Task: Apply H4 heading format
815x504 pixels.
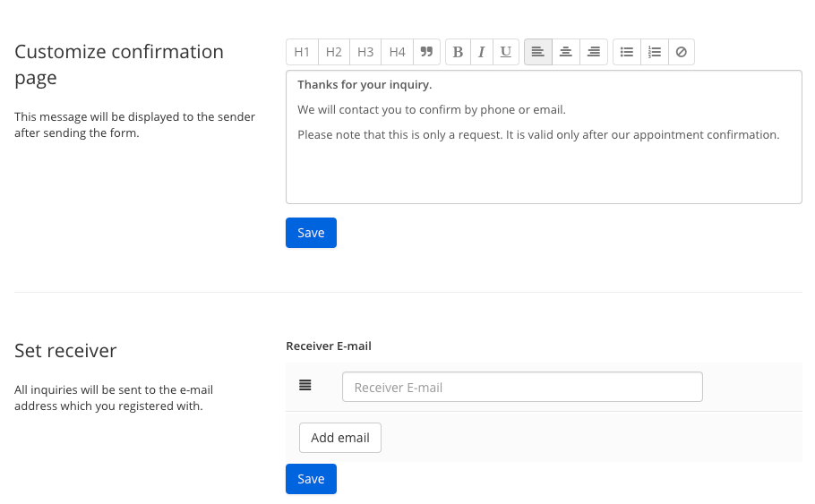Action: pyautogui.click(x=397, y=52)
